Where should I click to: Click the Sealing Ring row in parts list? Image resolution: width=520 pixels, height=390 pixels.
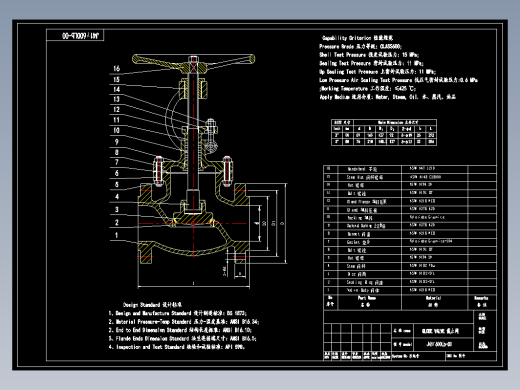click(x=410, y=282)
